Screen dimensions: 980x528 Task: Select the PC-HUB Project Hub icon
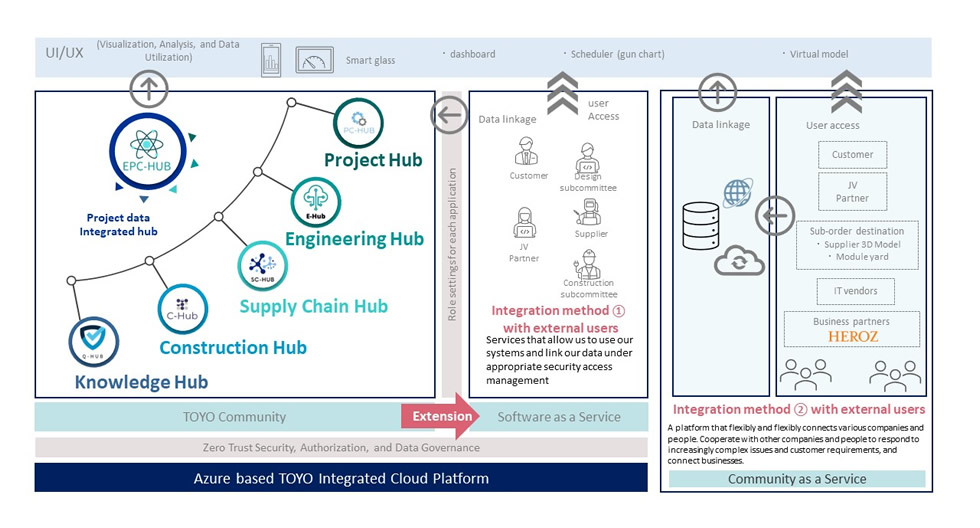(x=358, y=123)
